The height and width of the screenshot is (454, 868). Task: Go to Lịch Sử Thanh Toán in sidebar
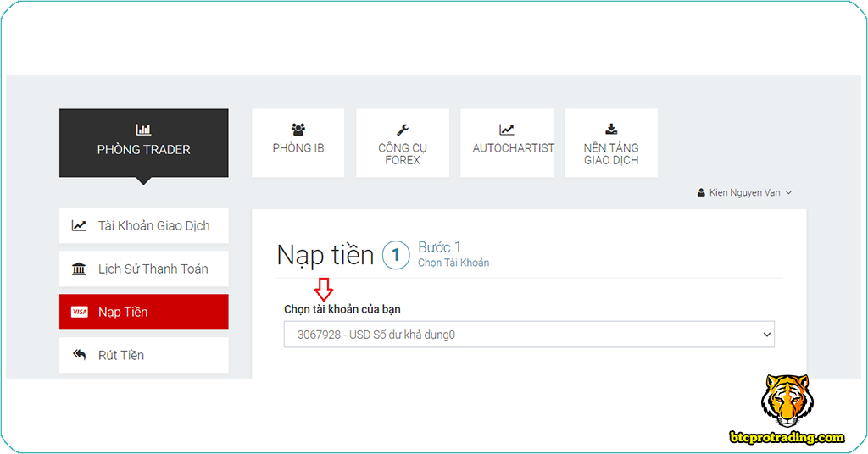[x=153, y=269]
